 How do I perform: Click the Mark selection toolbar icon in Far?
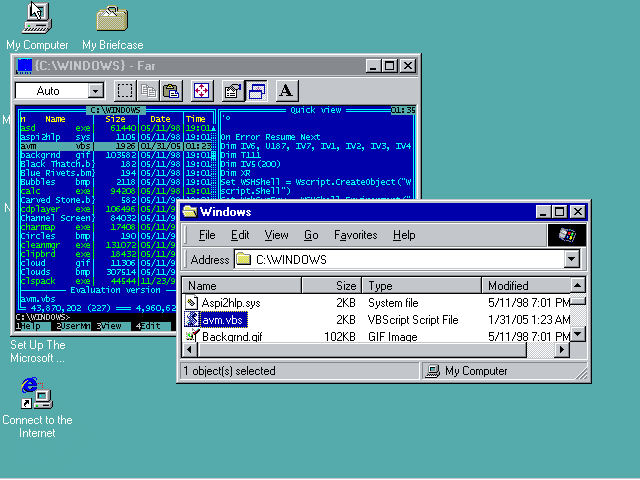[124, 91]
